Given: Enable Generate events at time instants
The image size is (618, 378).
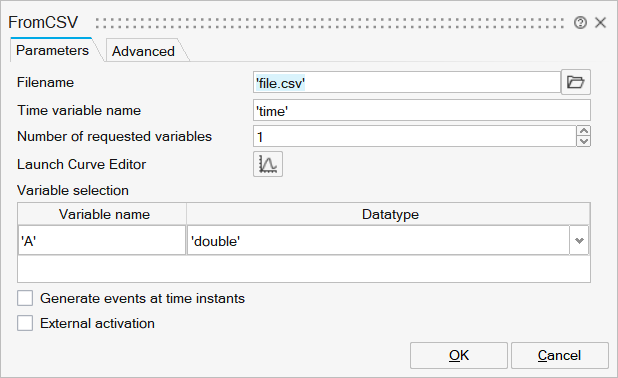Looking at the screenshot, I should click(25, 298).
